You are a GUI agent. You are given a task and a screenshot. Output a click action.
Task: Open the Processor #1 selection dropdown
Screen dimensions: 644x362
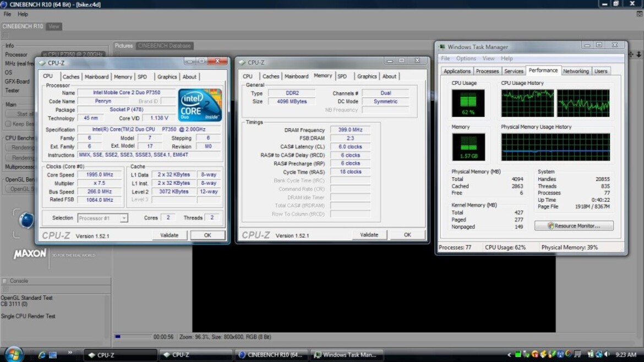124,218
